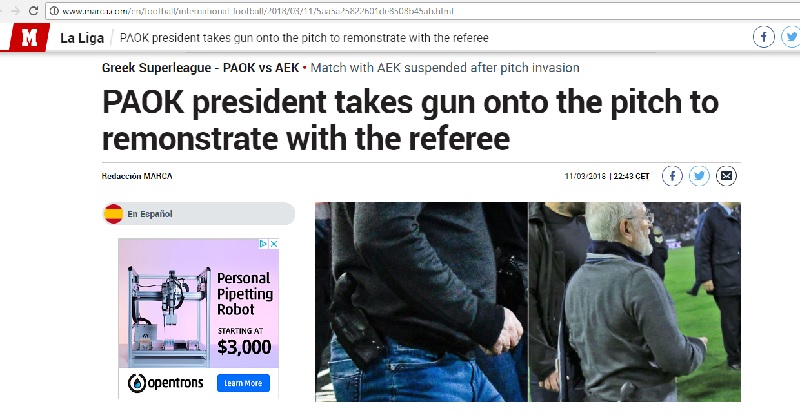Click Facebook share icon beside article date

(x=672, y=176)
